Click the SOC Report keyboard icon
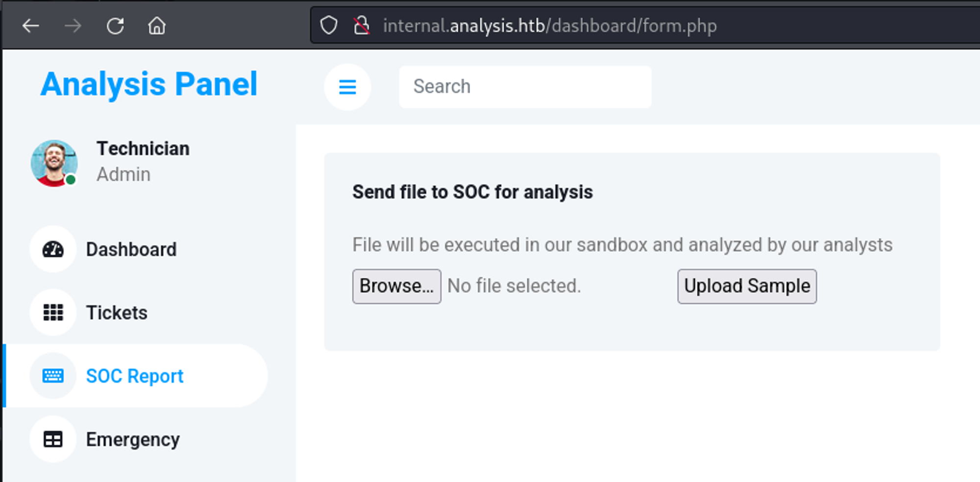980x482 pixels. [x=53, y=376]
